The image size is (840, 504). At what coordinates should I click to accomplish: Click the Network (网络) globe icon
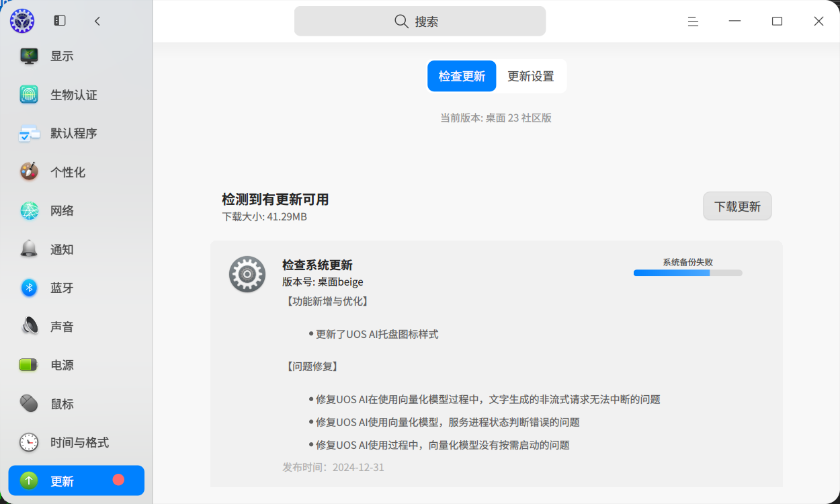point(29,210)
